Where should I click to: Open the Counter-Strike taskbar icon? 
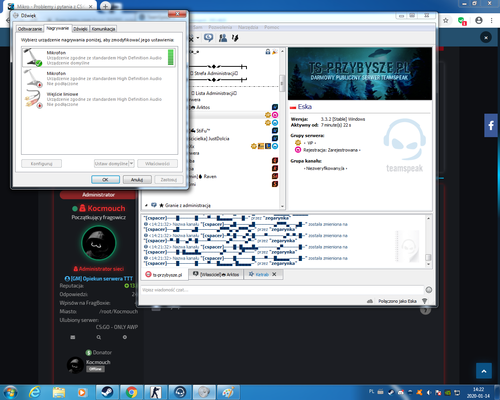pyautogui.click(x=155, y=392)
